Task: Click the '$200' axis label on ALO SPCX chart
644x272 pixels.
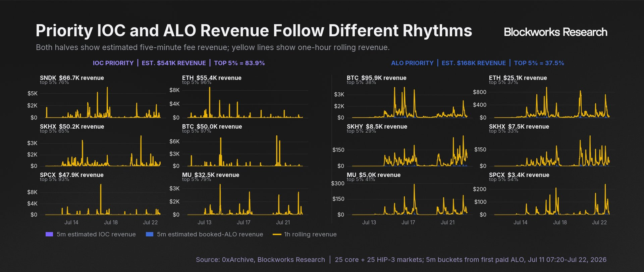Action: pyautogui.click(x=479, y=189)
